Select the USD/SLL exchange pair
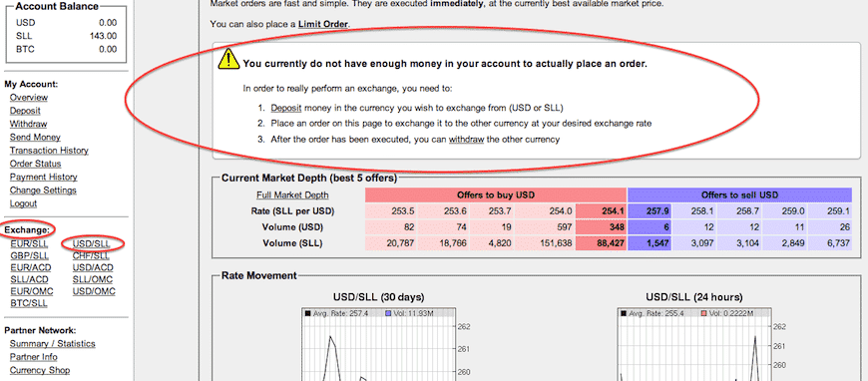This screenshot has width=868, height=381. [x=92, y=243]
